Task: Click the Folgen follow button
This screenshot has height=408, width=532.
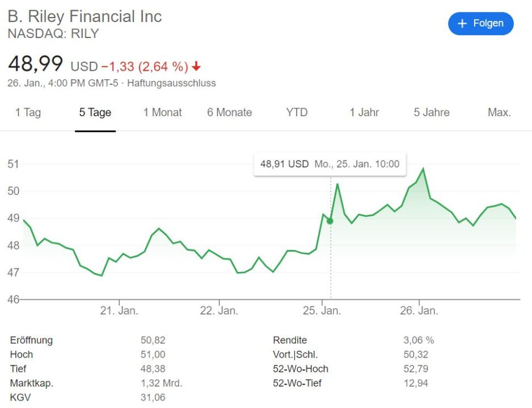Action: point(480,23)
